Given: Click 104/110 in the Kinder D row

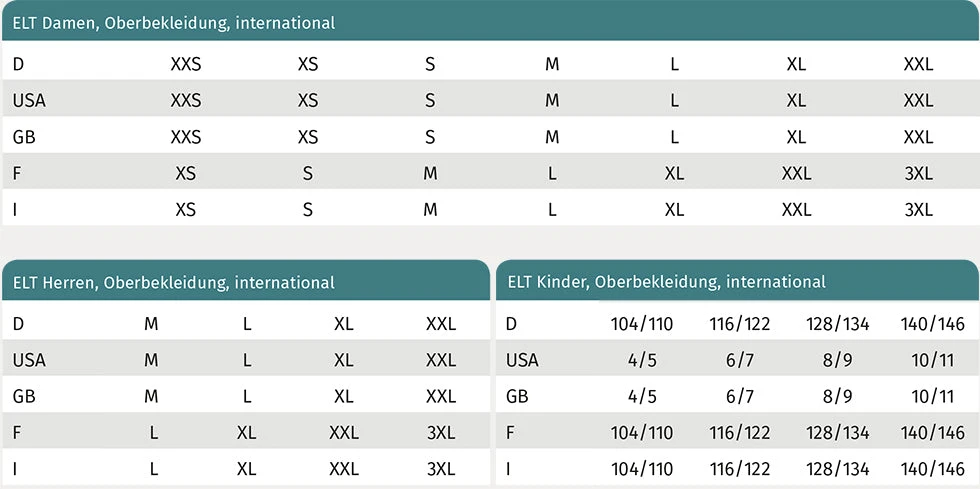Looking at the screenshot, I should [642, 324].
